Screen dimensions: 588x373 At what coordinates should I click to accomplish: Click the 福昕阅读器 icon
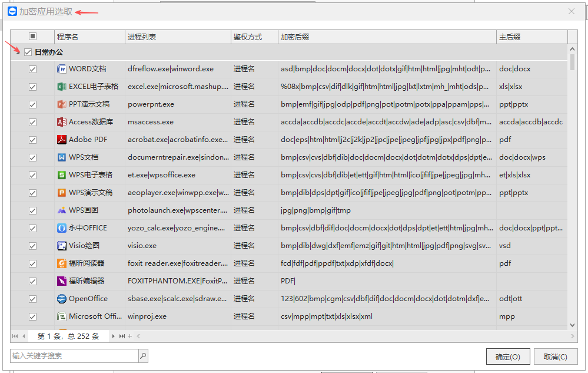[x=62, y=263]
